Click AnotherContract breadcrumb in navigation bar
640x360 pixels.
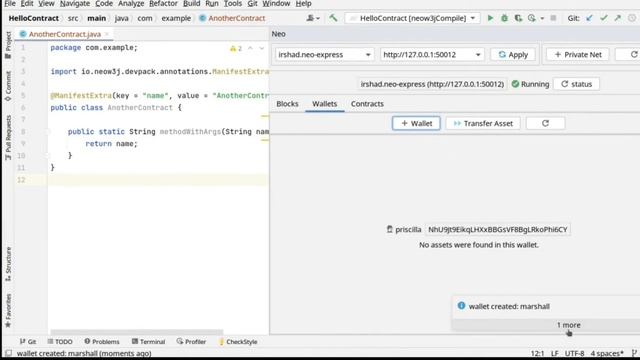coord(232,18)
